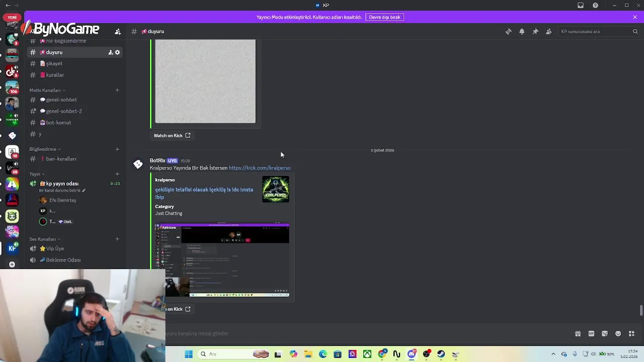Collapse Metin Kanalları category
The height and width of the screenshot is (362, 644).
(47, 90)
